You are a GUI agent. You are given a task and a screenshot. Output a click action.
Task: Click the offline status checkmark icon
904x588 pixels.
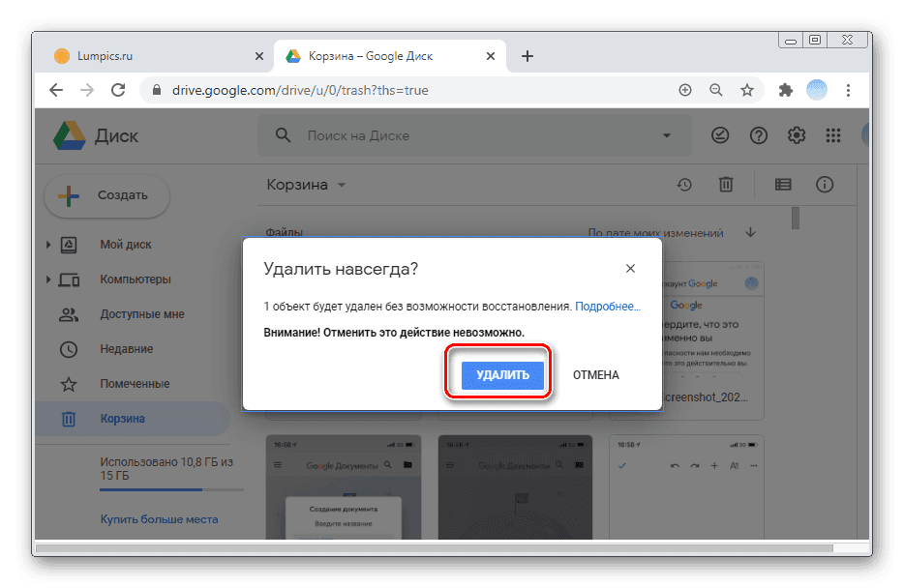click(x=720, y=135)
